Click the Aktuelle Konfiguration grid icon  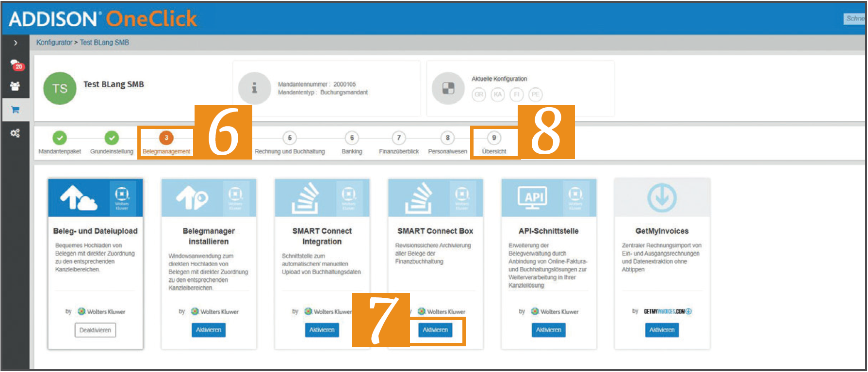click(448, 88)
